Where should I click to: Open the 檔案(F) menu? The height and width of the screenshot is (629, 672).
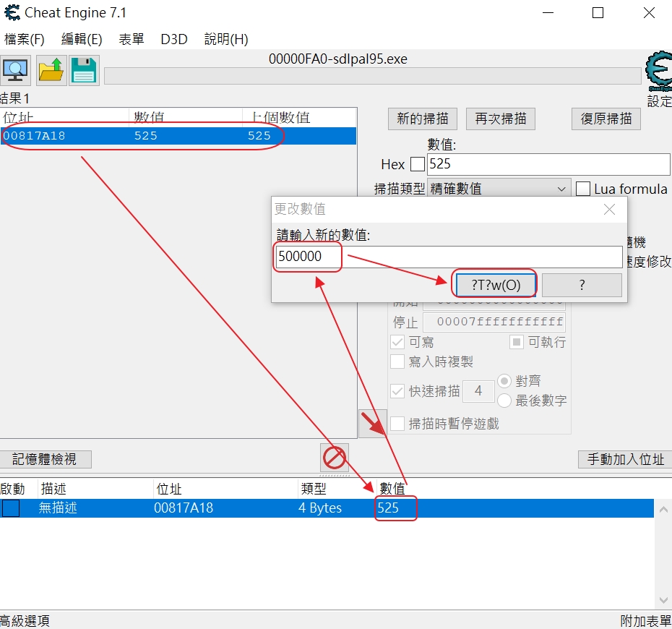click(25, 39)
